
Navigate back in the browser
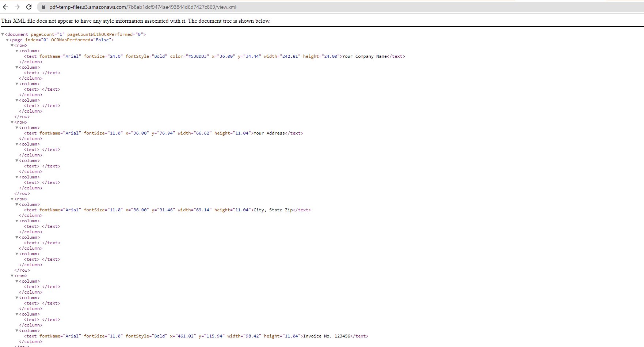pyautogui.click(x=7, y=7)
